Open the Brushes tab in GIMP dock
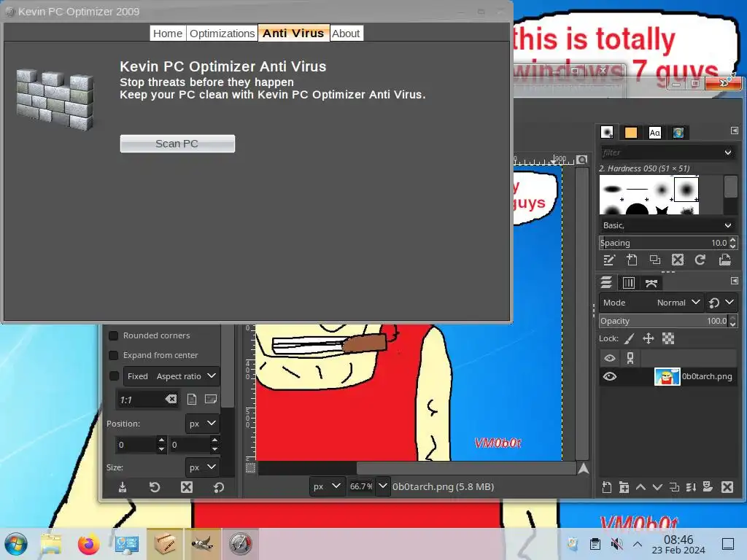 click(607, 133)
